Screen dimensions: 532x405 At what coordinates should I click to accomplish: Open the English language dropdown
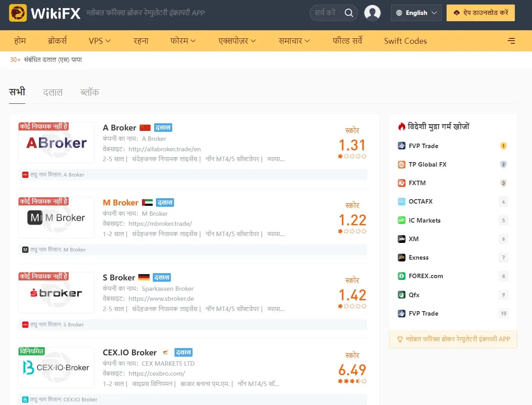(x=416, y=13)
